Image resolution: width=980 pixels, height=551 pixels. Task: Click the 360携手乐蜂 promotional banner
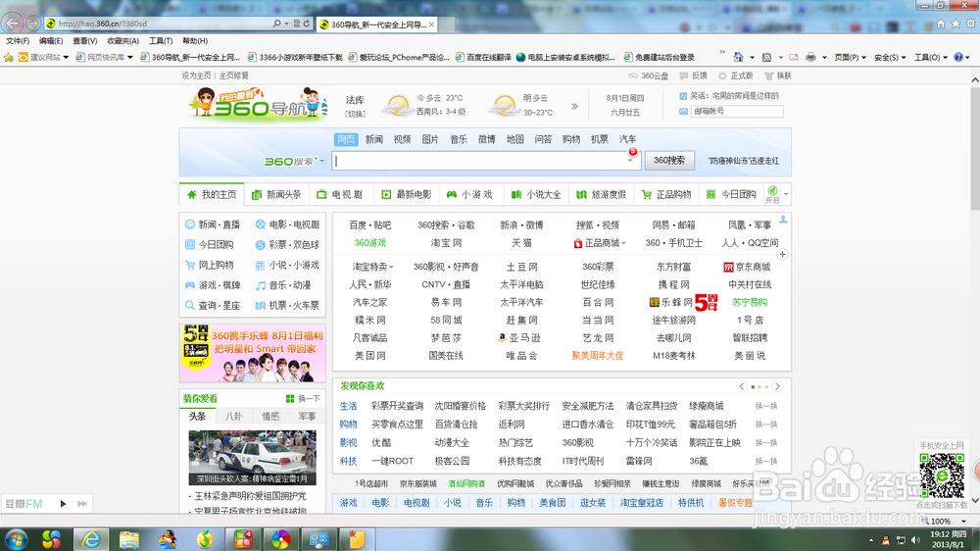[x=253, y=353]
